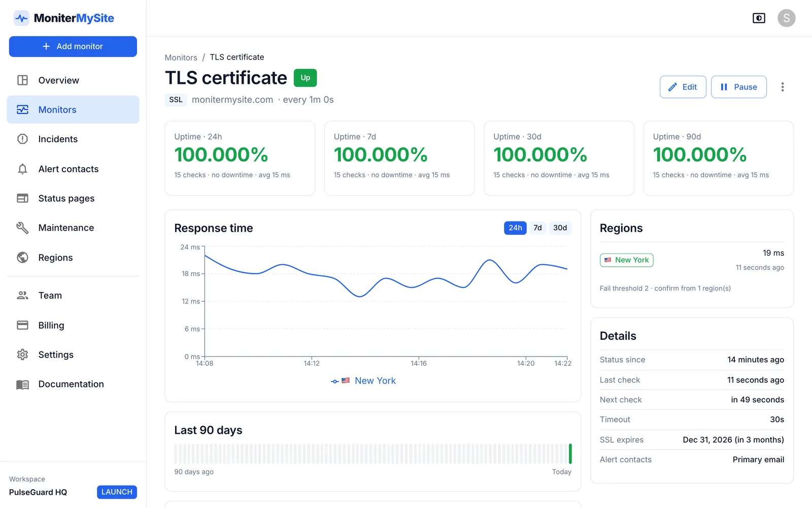
Task: Click the green Up status badge
Action: coord(305,78)
